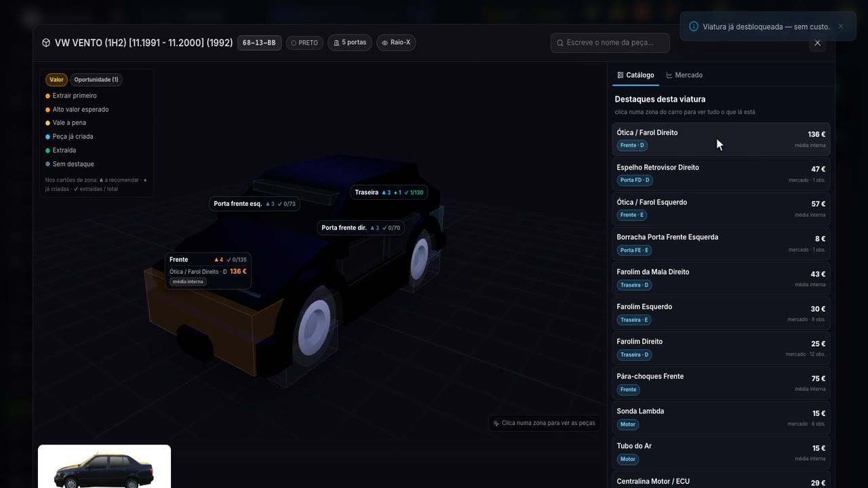The width and height of the screenshot is (868, 488).
Task: Select Centralina Motor / ECU item
Action: coord(721,481)
